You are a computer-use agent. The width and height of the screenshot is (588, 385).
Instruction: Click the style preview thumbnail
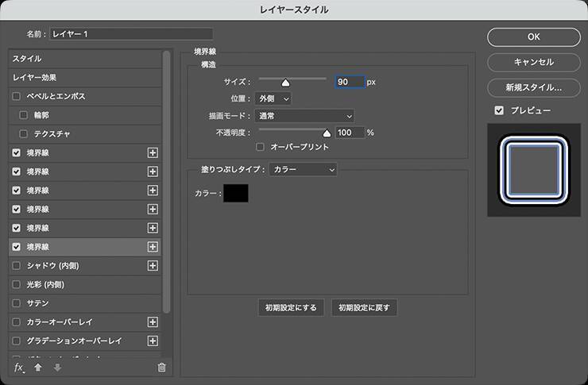click(534, 170)
